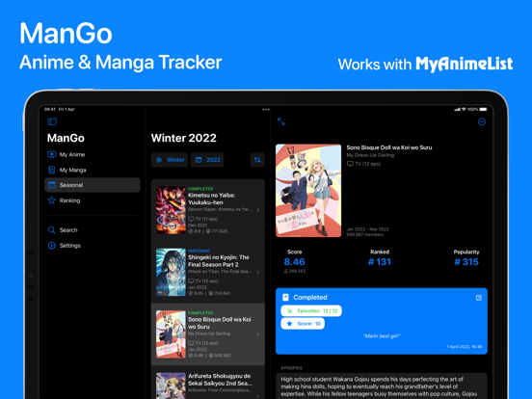
Task: Go to Ranking in sidebar
Action: 93,200
